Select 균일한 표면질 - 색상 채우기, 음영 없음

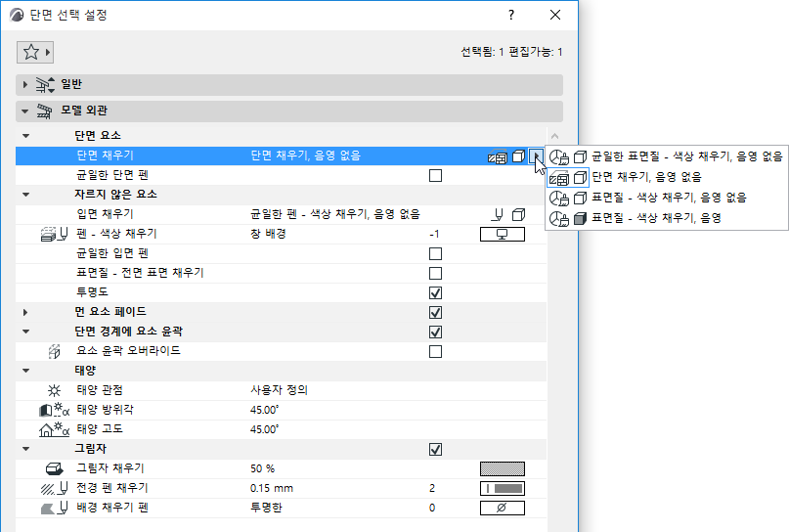(x=666, y=156)
